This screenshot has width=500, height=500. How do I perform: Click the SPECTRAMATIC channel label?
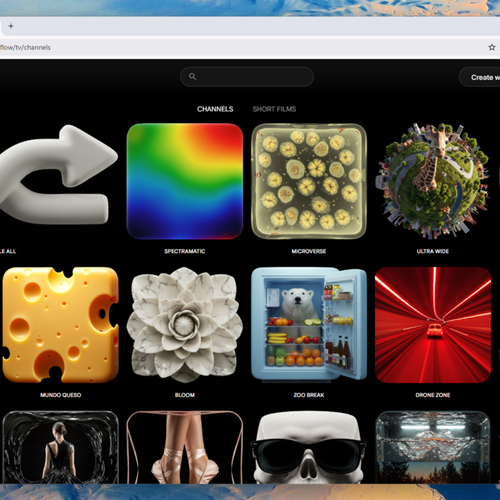pyautogui.click(x=185, y=251)
